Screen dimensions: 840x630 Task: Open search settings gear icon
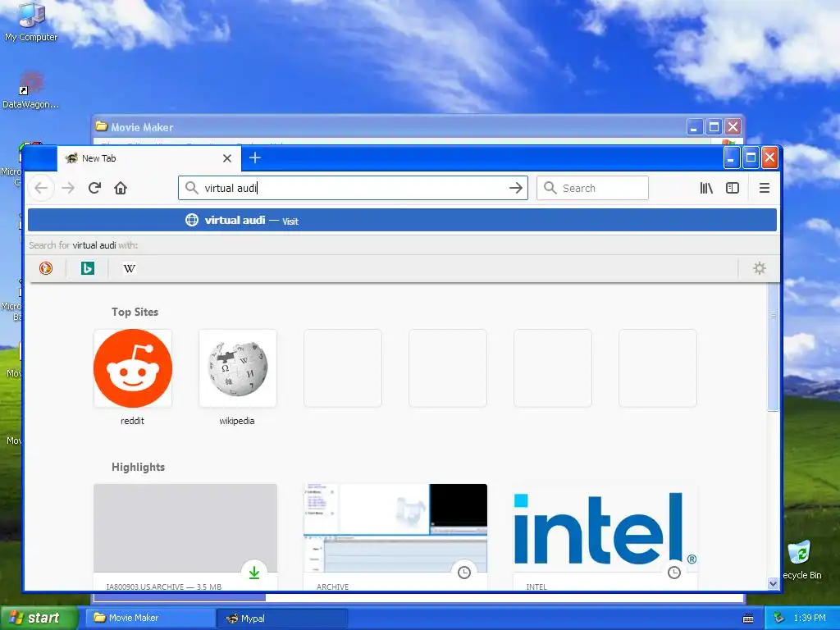[x=759, y=268]
